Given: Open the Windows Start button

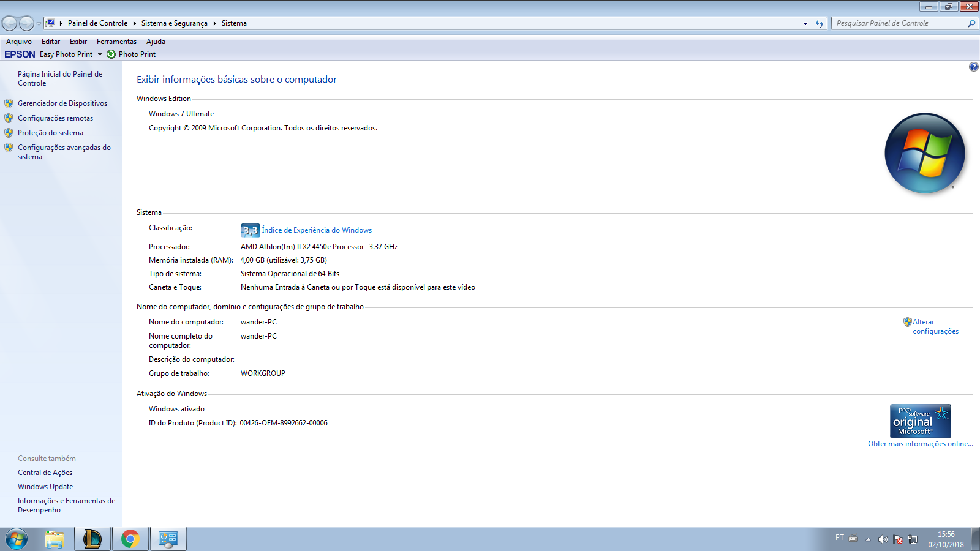Looking at the screenshot, I should click(17, 539).
